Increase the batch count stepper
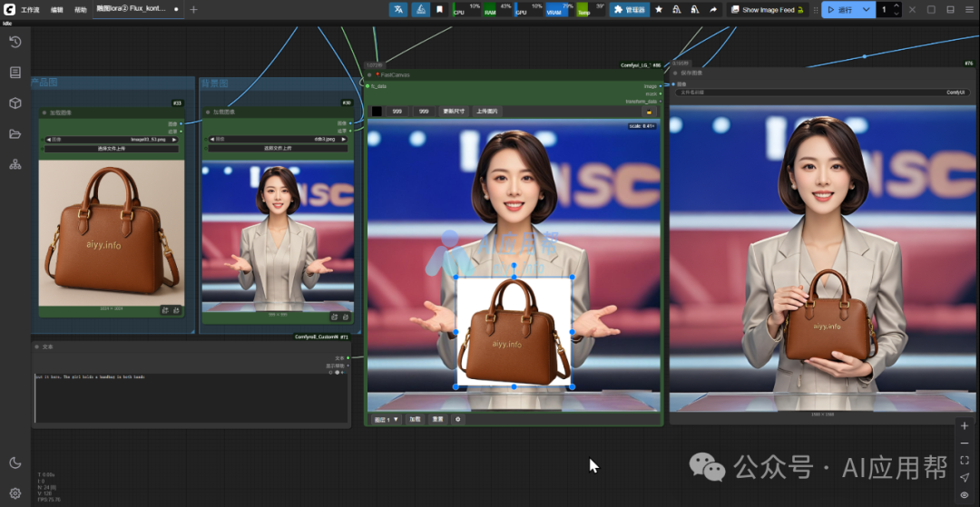980x507 pixels. [897, 6]
